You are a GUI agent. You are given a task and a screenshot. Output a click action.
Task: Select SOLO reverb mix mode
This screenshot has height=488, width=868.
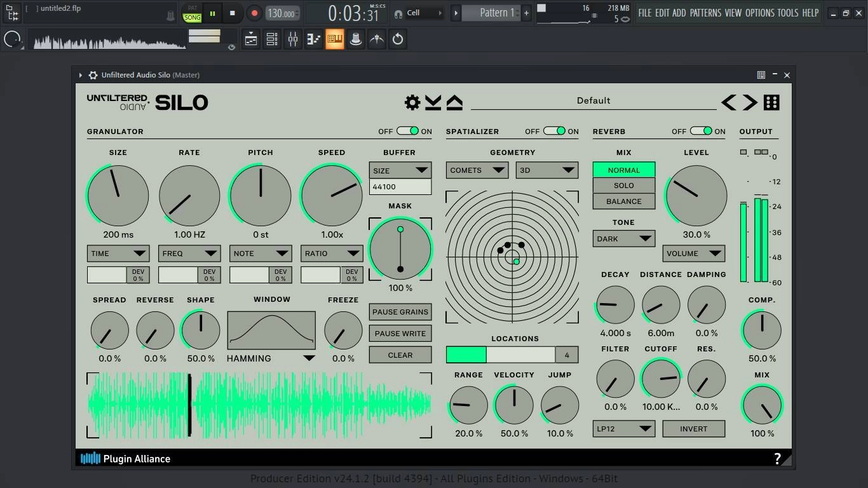tap(624, 186)
